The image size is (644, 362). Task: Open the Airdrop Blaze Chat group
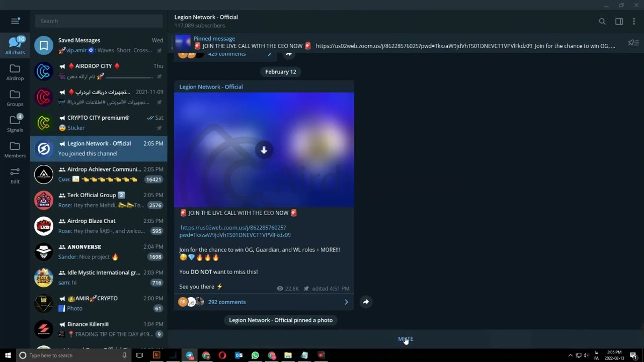click(x=99, y=226)
